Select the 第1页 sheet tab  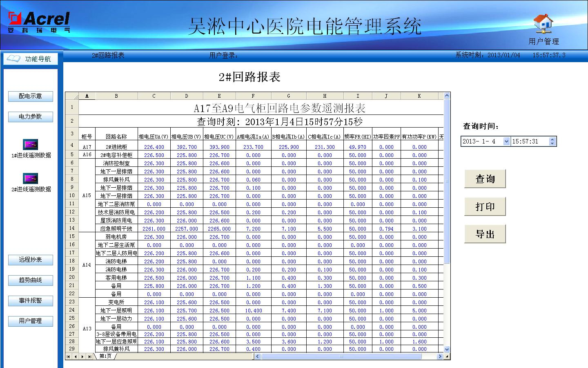click(x=105, y=356)
